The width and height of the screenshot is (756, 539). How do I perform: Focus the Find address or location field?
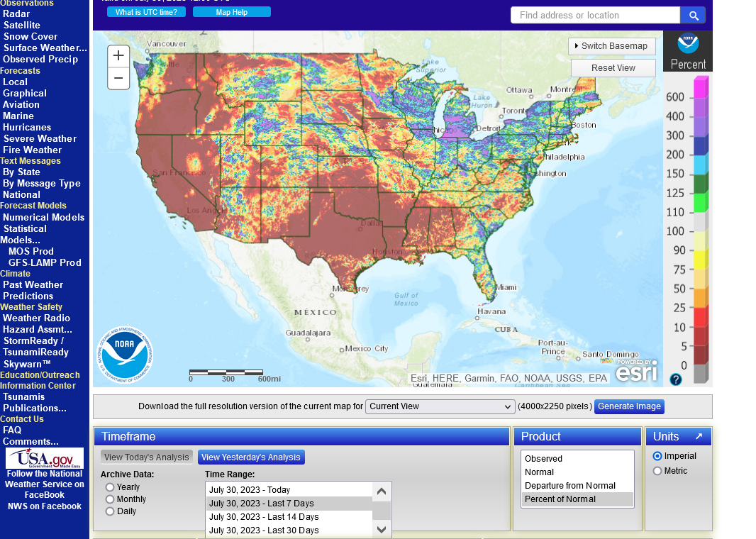[x=596, y=16]
